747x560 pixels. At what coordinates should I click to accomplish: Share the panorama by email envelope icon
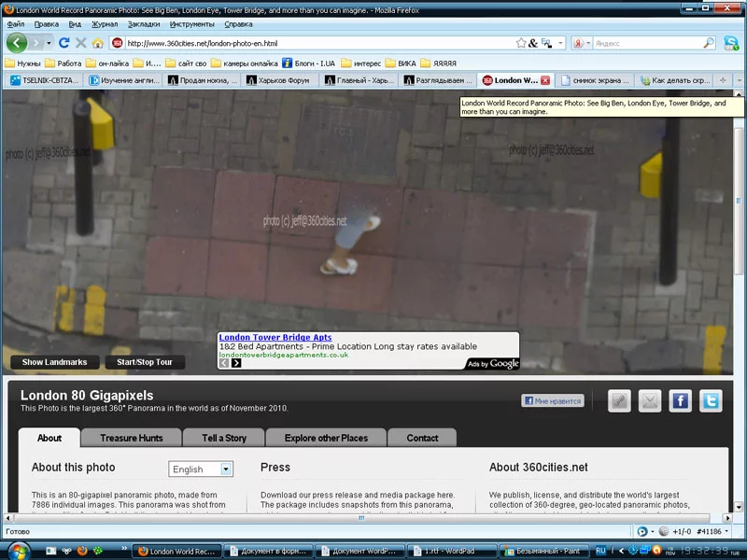pyautogui.click(x=649, y=401)
